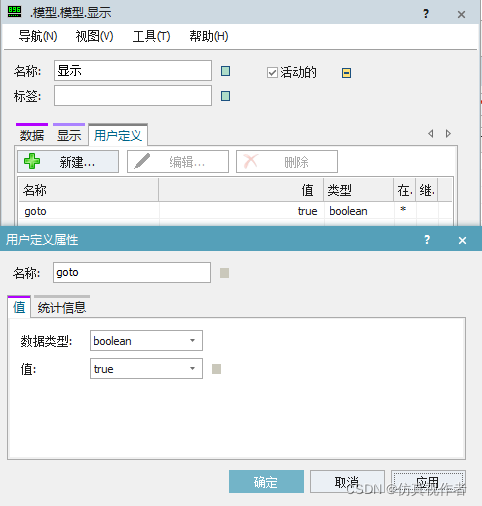Click the help question mark in the main window title bar

pos(426,14)
